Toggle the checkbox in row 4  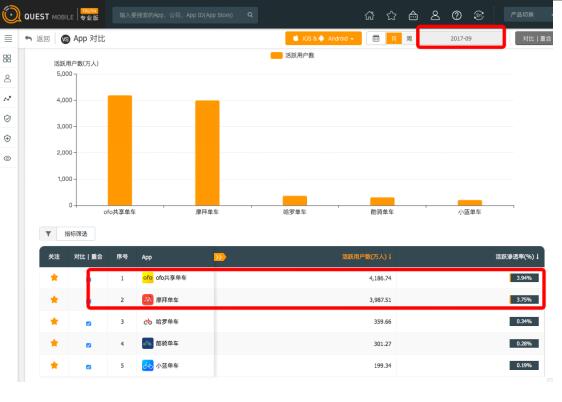point(89,345)
